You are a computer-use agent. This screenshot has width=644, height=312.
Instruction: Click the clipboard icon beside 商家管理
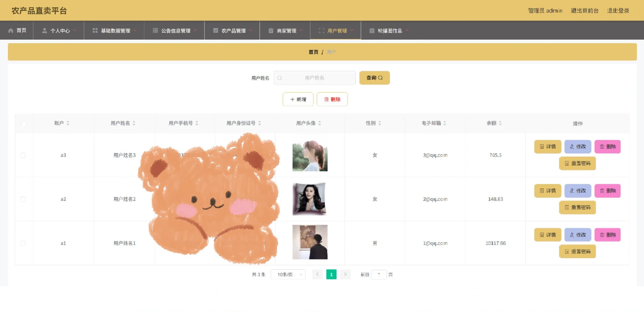click(271, 30)
